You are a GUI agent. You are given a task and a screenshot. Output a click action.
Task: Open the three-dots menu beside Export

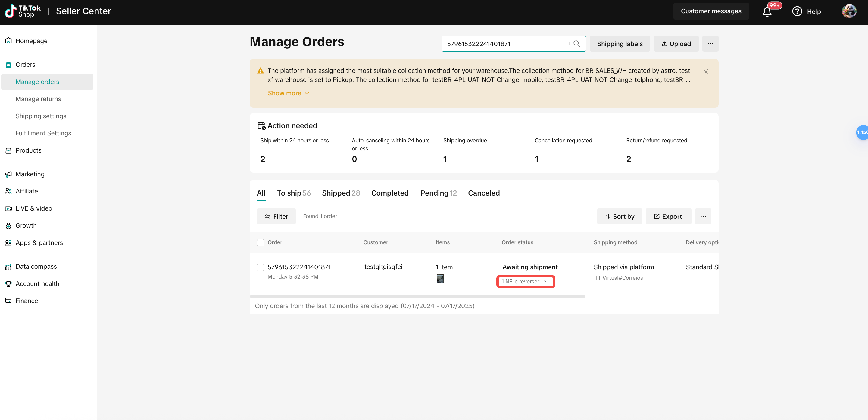[703, 216]
